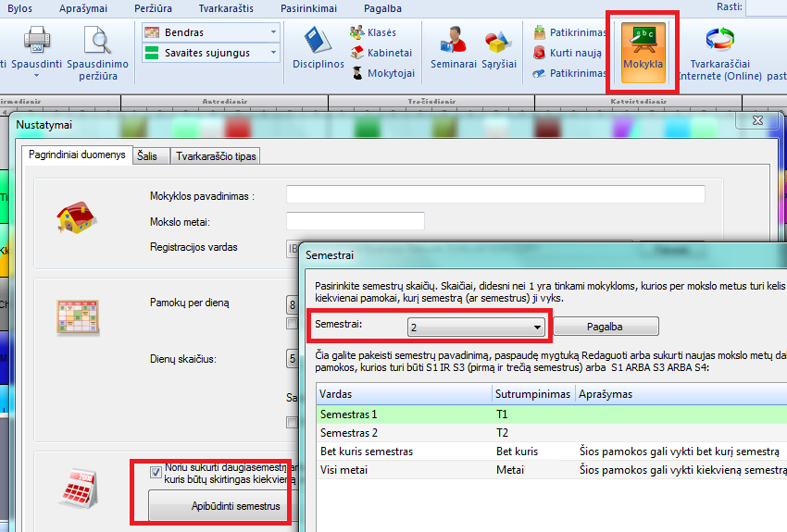Open the Mokykla school settings
Screen dimensions: 787x532
tap(643, 52)
